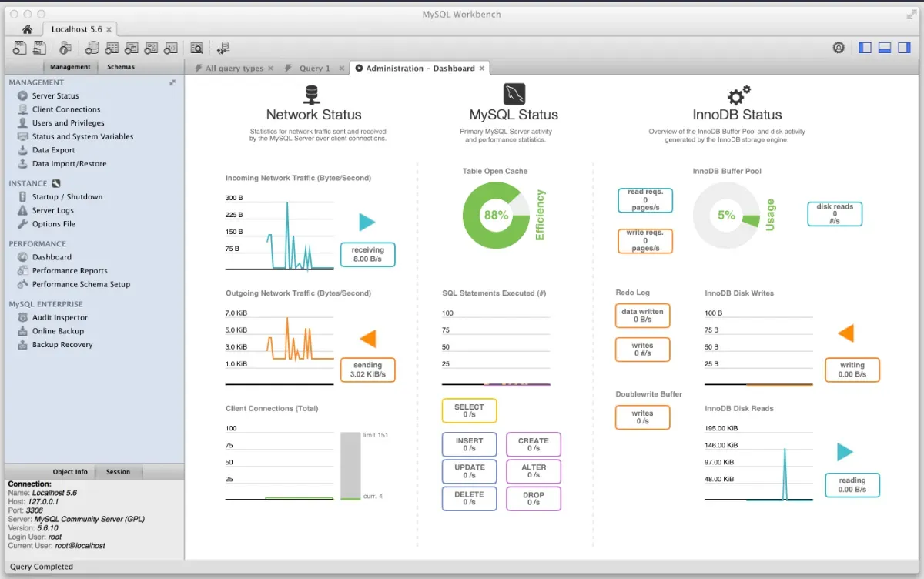Open Server Logs
The width and height of the screenshot is (924, 579).
pyautogui.click(x=53, y=210)
